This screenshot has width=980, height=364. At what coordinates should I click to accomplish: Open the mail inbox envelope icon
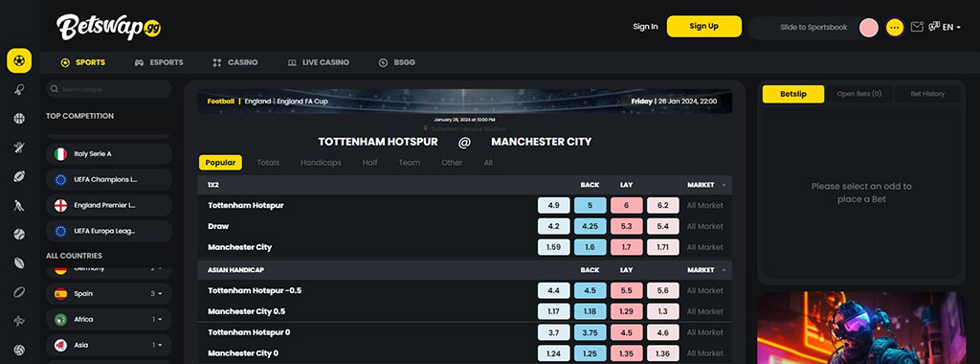click(916, 27)
